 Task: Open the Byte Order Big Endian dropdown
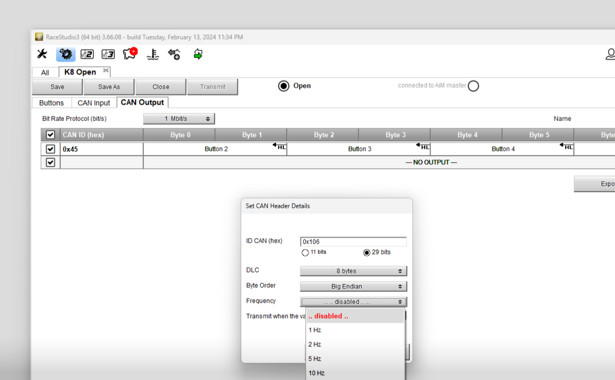pos(353,286)
